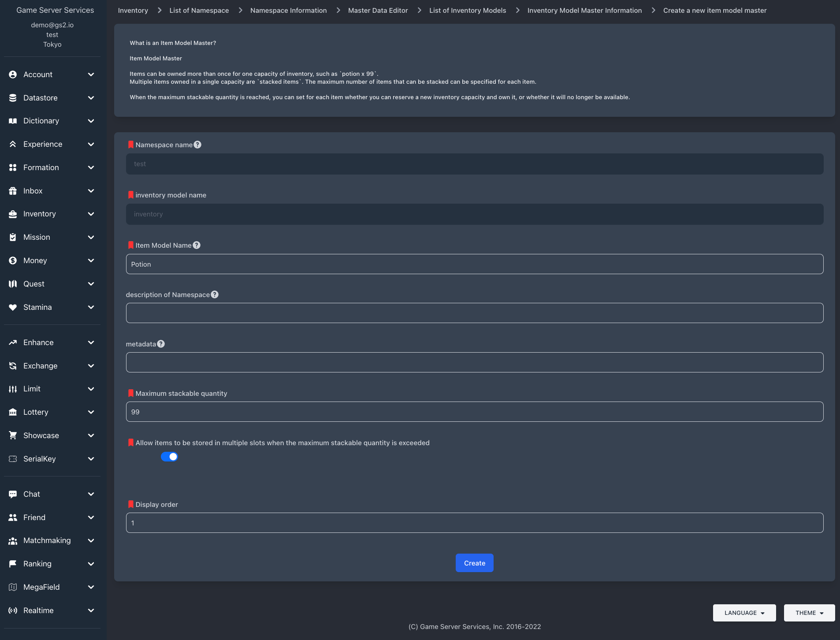Go to Inventory Model Master Information breadcrumb
Viewport: 840px width, 640px height.
(x=585, y=10)
